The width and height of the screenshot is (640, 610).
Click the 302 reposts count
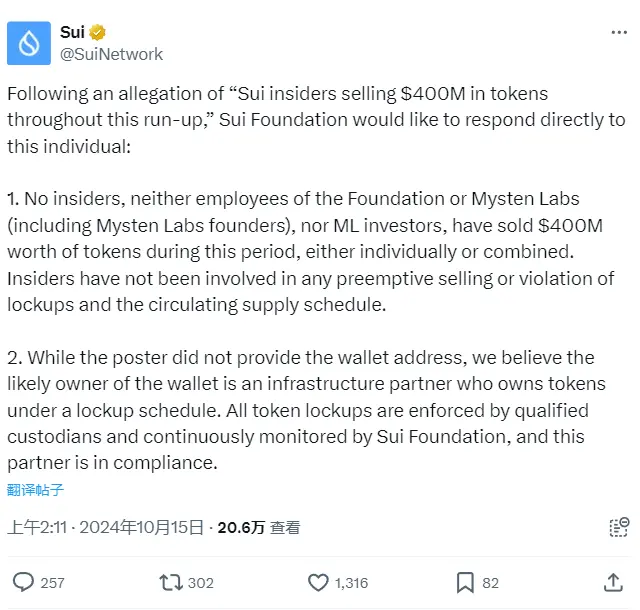201,583
